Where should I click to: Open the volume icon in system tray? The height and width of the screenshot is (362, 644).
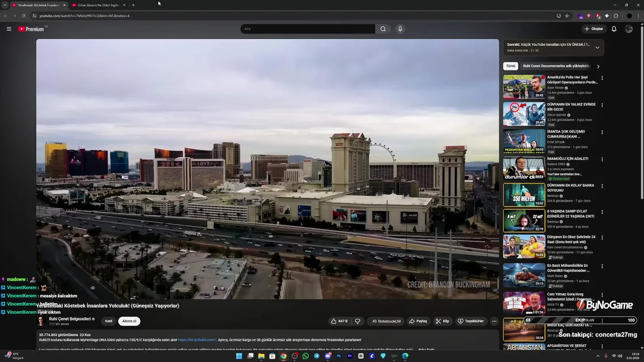tap(620, 356)
